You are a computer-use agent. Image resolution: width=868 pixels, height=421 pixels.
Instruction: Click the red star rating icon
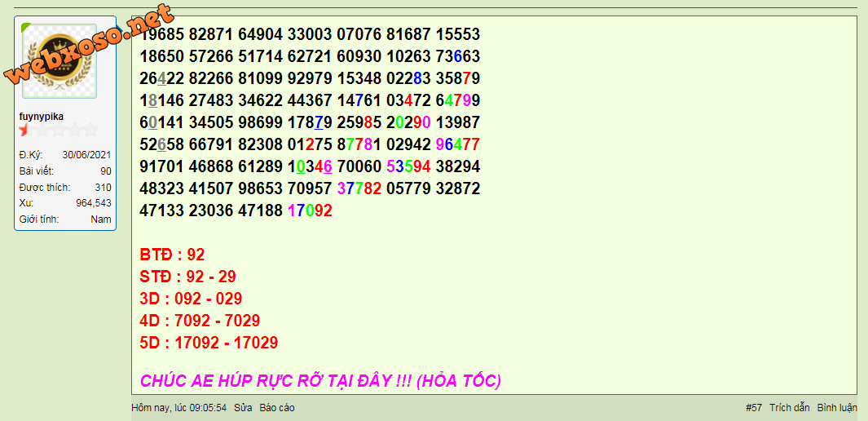24,130
